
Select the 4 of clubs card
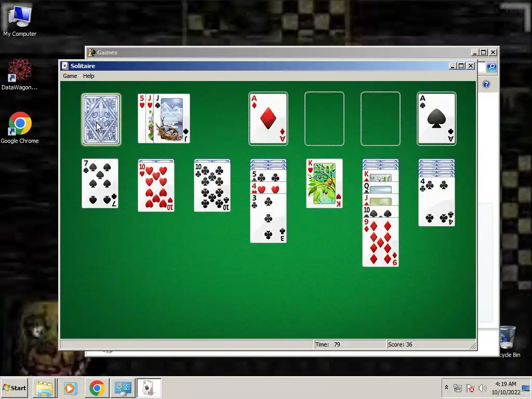coord(436,202)
